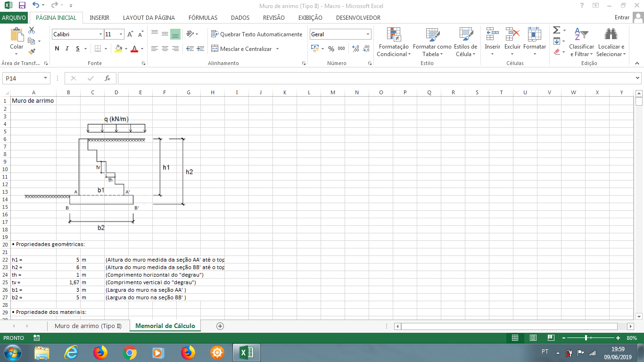Apply percent style format

point(331,49)
